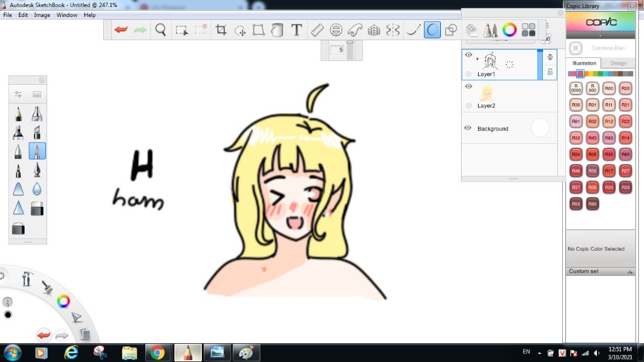Click the color wheel in the lagoon

(x=64, y=301)
